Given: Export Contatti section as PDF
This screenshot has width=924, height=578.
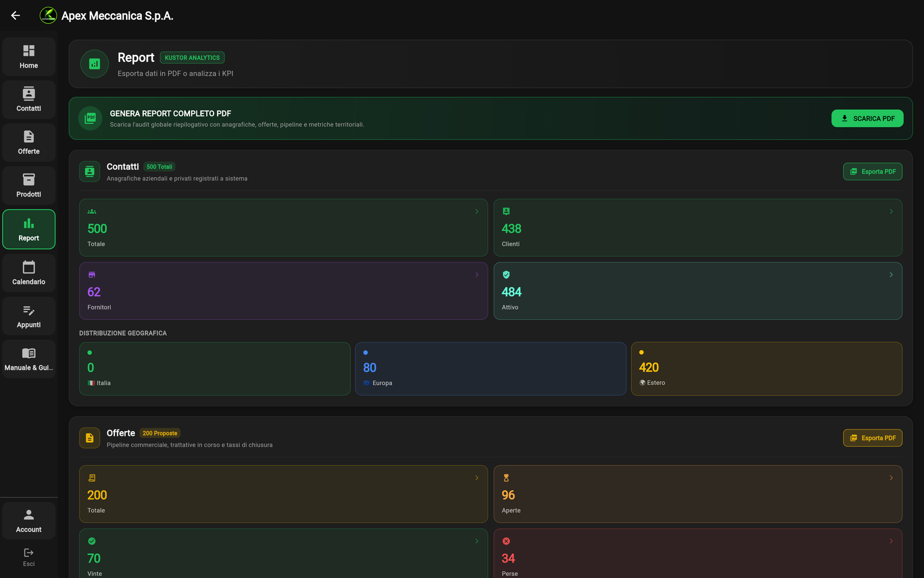Looking at the screenshot, I should tap(873, 172).
